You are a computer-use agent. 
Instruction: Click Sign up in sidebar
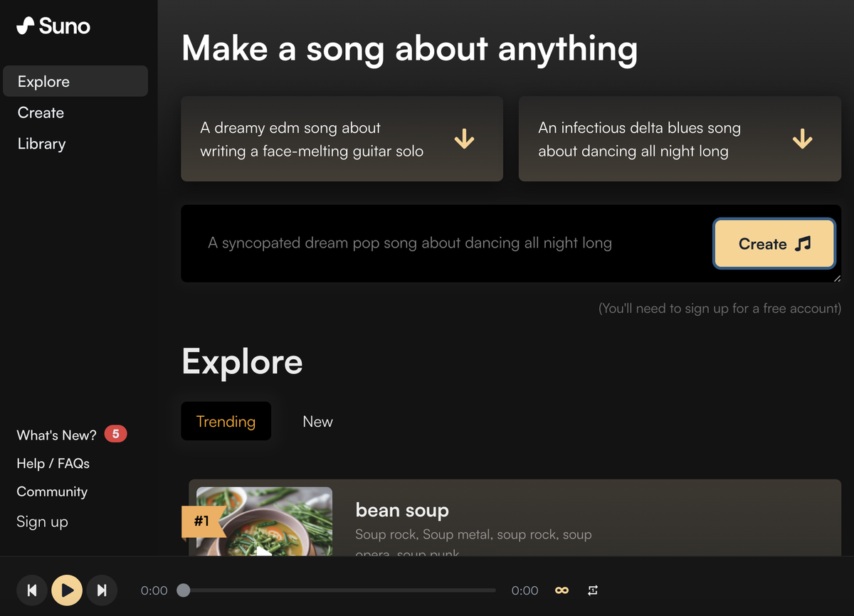pos(42,521)
